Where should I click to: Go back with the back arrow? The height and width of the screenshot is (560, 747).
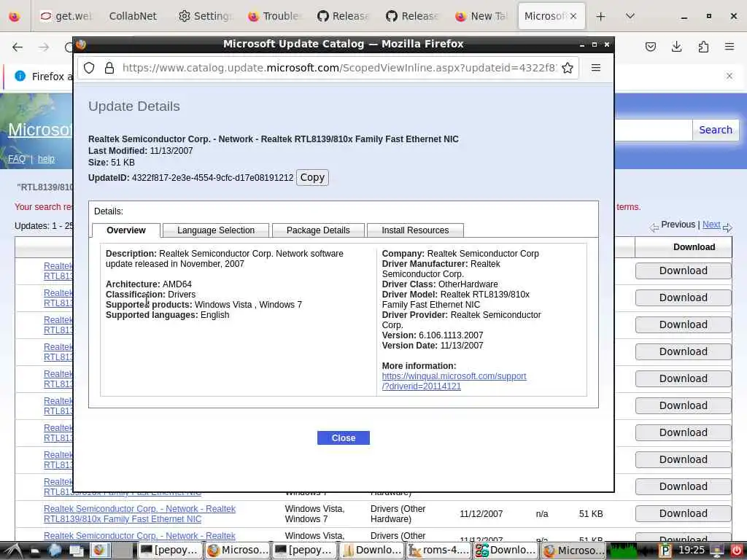pyautogui.click(x=18, y=47)
